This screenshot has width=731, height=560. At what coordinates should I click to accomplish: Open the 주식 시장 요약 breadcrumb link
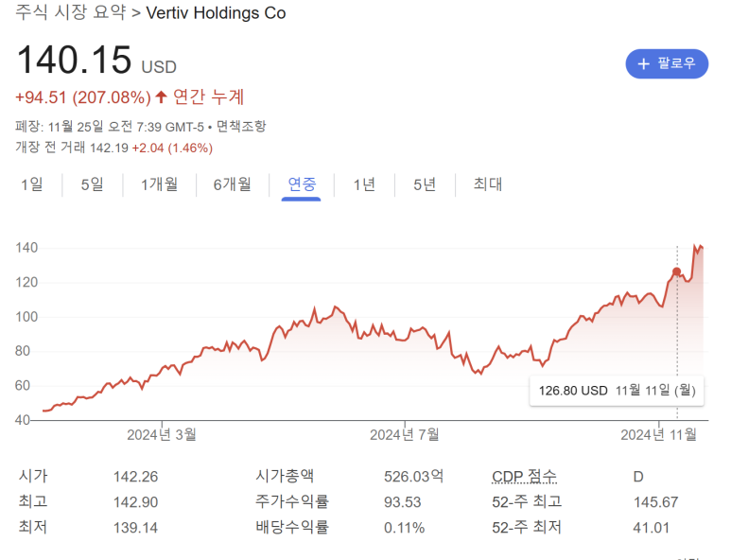point(70,12)
